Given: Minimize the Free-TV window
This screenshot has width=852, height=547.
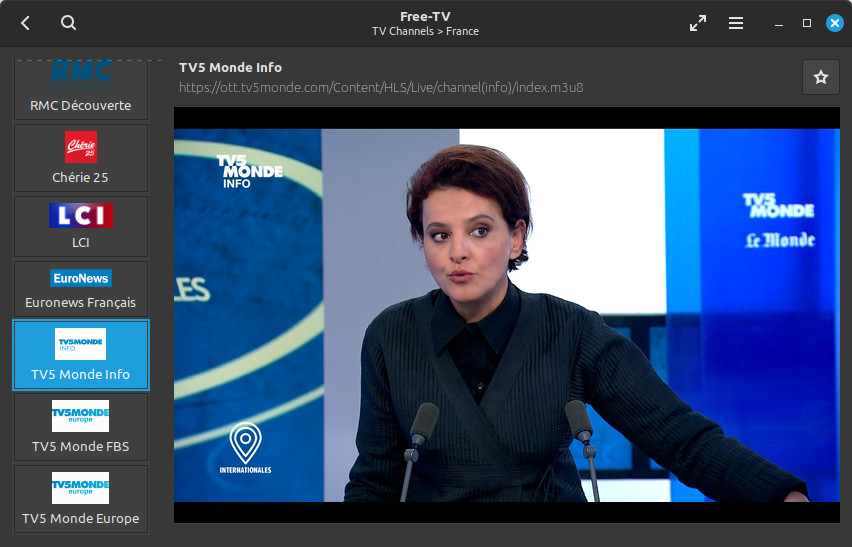Looking at the screenshot, I should [779, 23].
